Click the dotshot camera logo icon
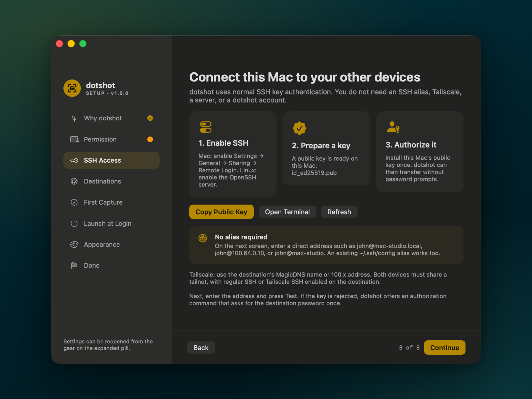Viewport: 532px width, 399px height. click(72, 88)
